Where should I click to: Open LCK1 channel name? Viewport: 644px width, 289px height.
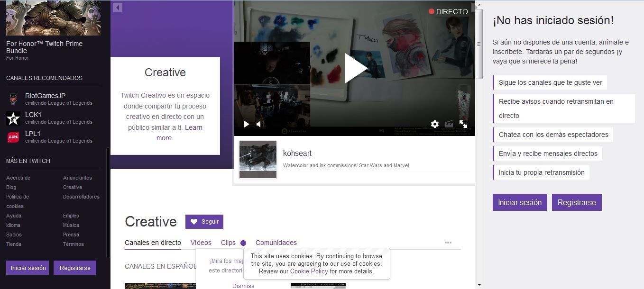click(x=33, y=115)
